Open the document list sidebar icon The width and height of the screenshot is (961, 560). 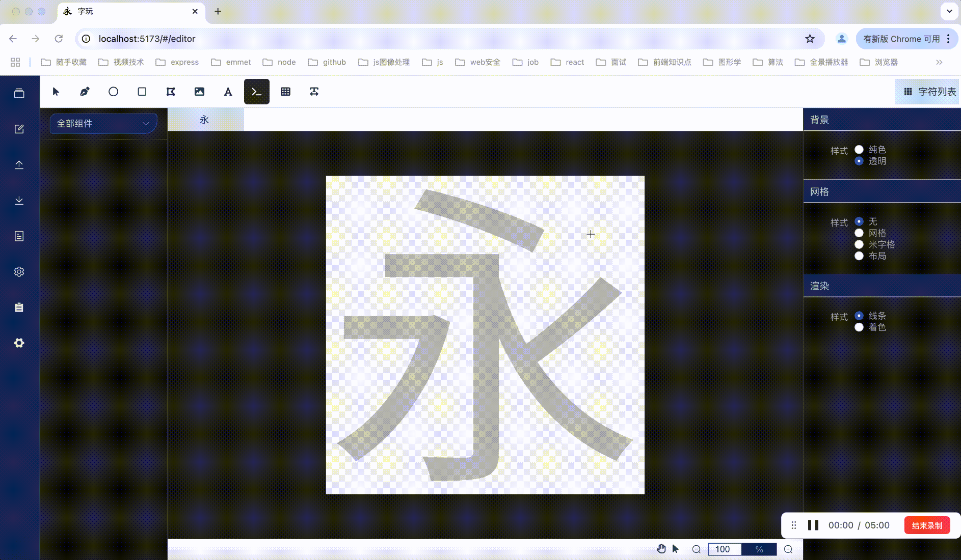(19, 236)
